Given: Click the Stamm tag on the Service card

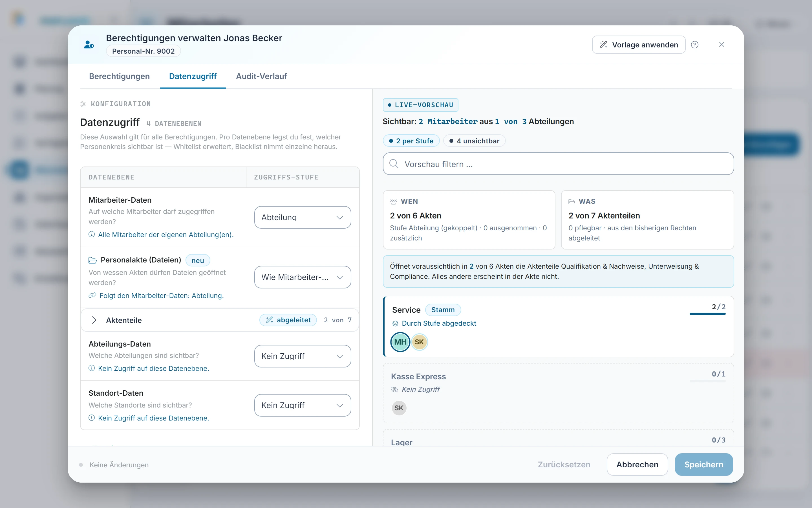Looking at the screenshot, I should click(x=443, y=310).
